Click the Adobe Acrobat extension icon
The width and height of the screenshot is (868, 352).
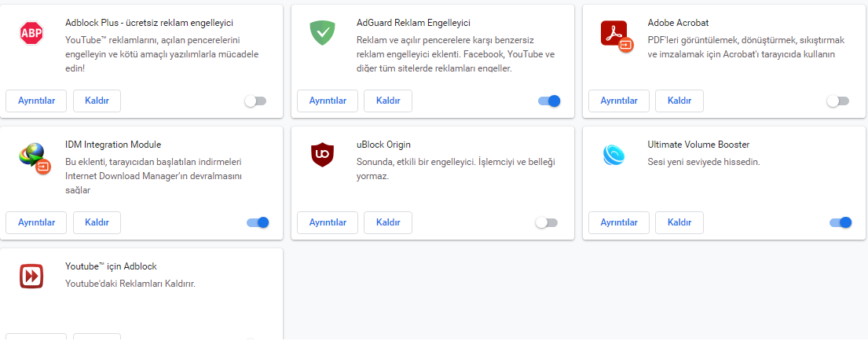(615, 35)
